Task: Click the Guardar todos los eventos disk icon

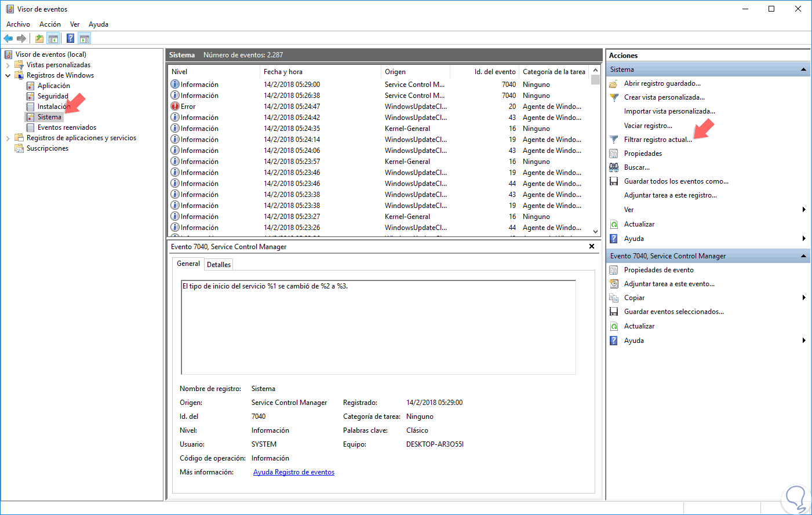Action: click(614, 181)
